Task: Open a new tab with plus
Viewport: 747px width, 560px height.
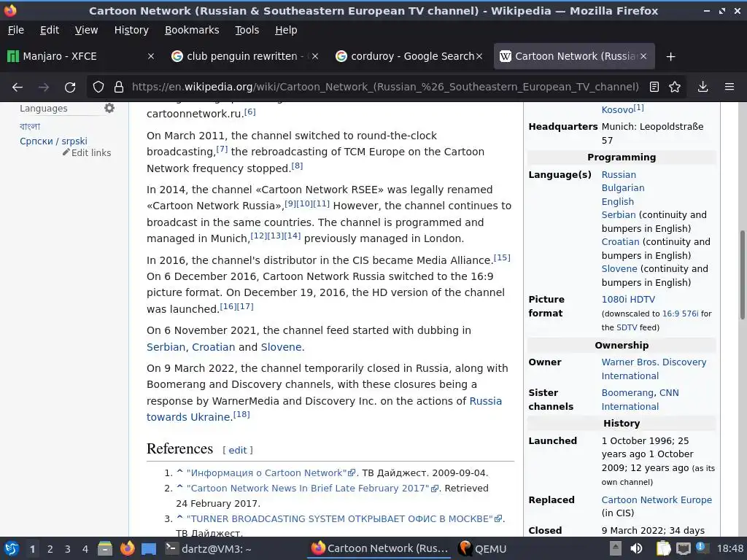Action: pos(671,57)
